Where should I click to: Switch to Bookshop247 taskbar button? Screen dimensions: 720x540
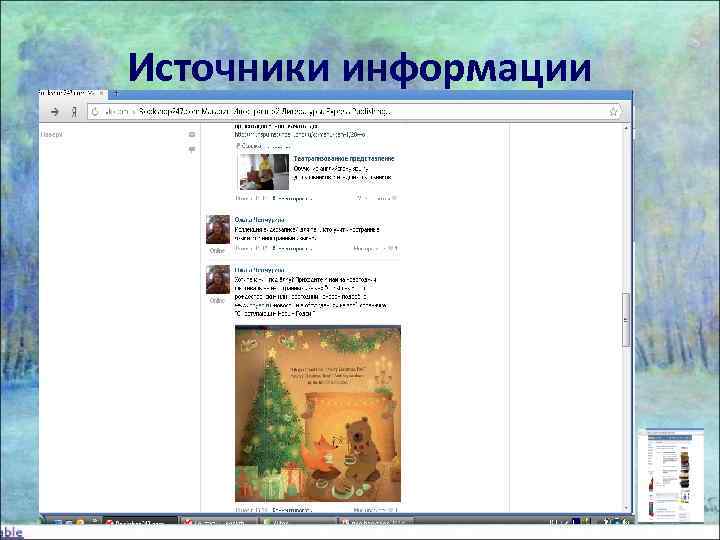(x=139, y=522)
